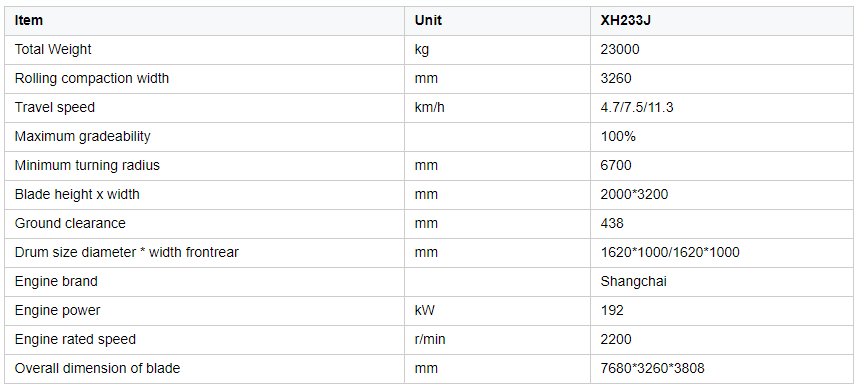Select the 4.7/7.5/11.3 speed value

[637, 107]
